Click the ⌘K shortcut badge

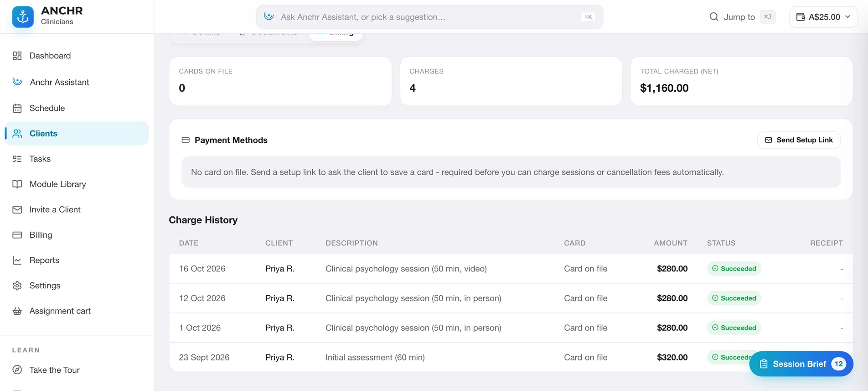pyautogui.click(x=588, y=17)
